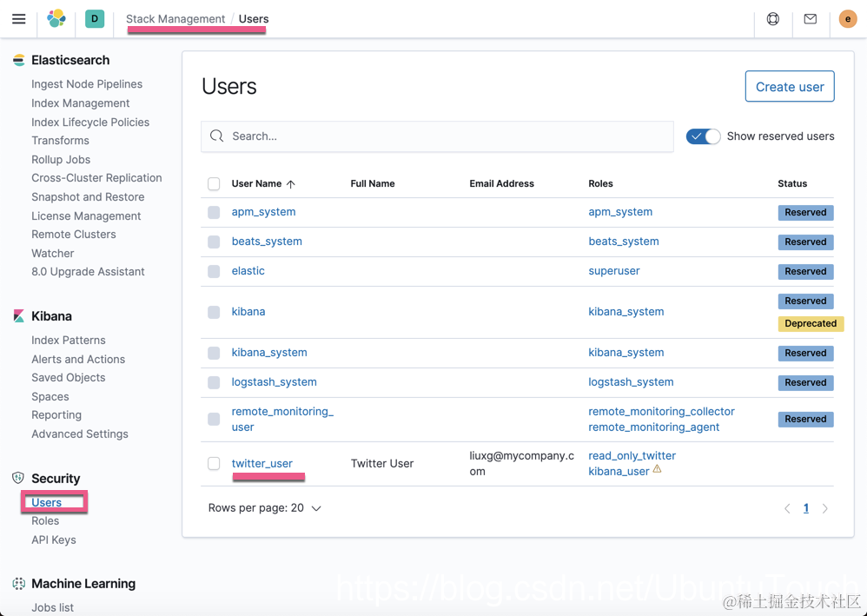This screenshot has height=616, width=867.
Task: Open Cross-Cluster Replication page
Action: tap(96, 178)
